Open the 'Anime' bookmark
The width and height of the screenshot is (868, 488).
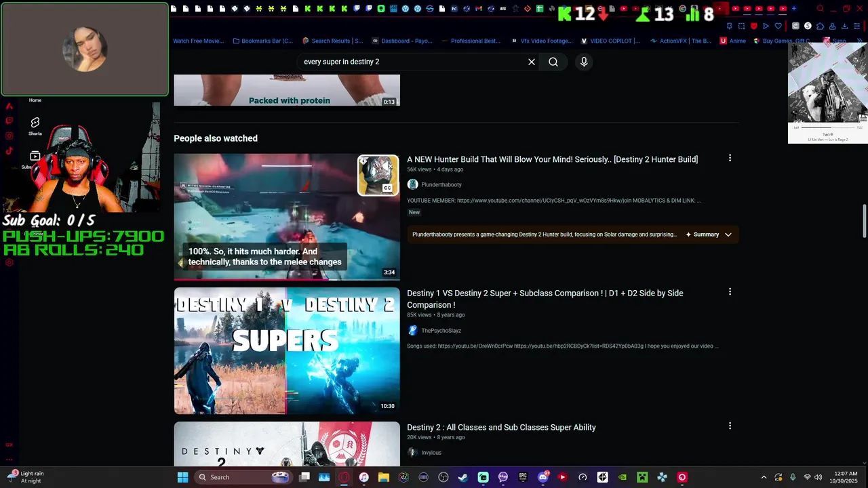point(732,41)
